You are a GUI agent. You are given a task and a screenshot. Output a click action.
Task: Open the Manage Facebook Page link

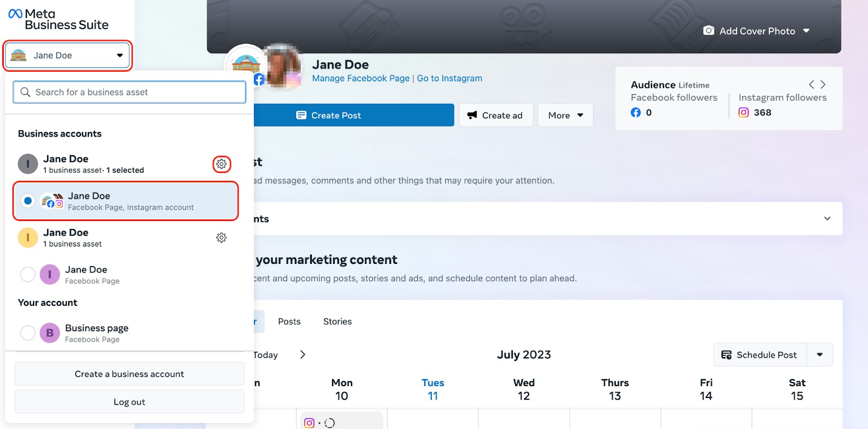[x=361, y=78]
